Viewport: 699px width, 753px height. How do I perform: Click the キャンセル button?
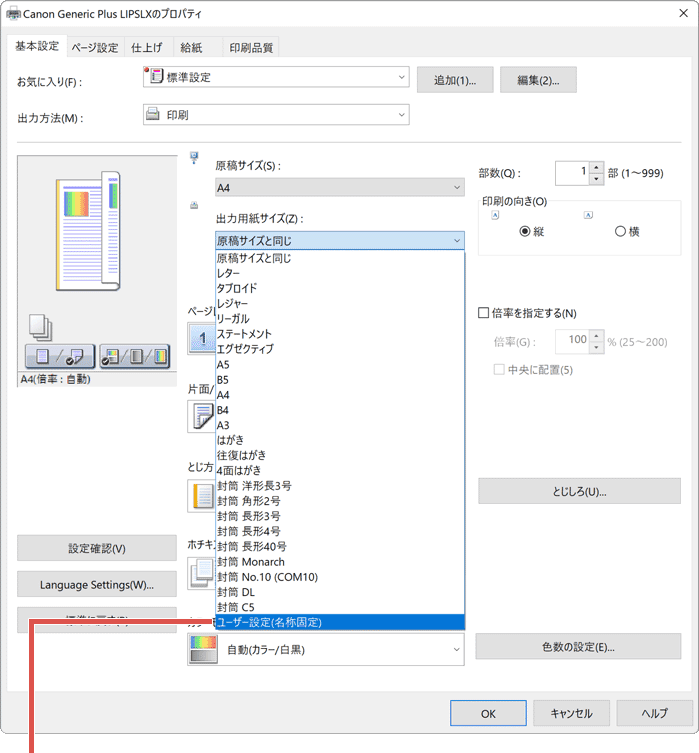click(571, 713)
